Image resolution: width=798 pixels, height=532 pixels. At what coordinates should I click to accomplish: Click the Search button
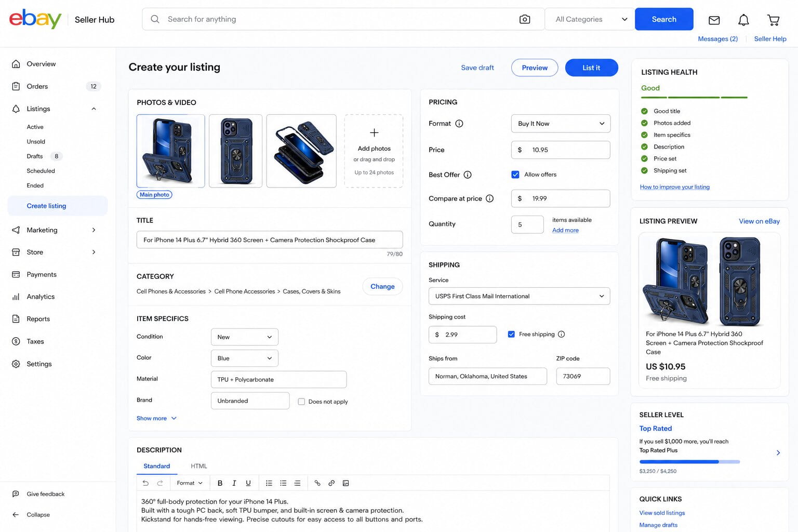click(664, 19)
